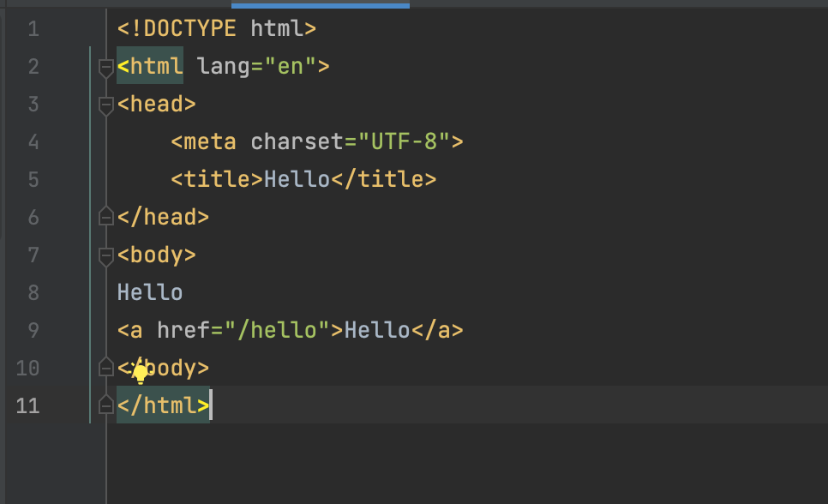The width and height of the screenshot is (828, 504).
Task: Click line number 9 in the gutter
Action: [x=33, y=330]
